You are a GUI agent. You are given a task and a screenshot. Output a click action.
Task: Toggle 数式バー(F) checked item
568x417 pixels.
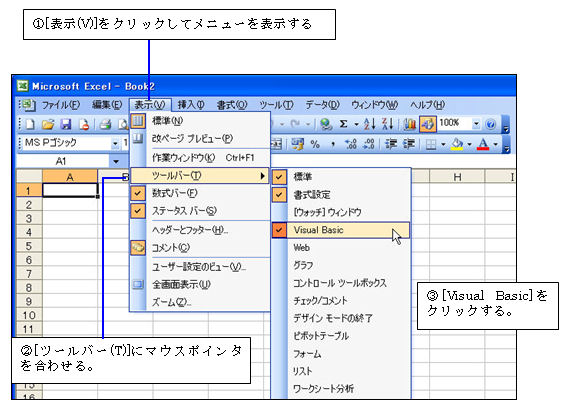tap(200, 193)
